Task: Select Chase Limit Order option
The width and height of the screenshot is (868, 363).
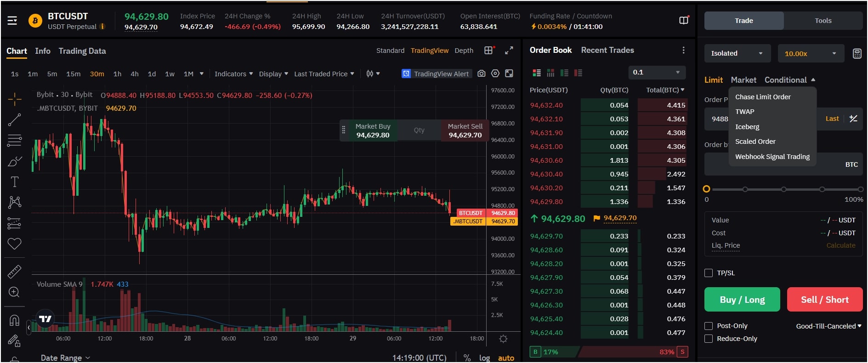Action: click(x=763, y=97)
